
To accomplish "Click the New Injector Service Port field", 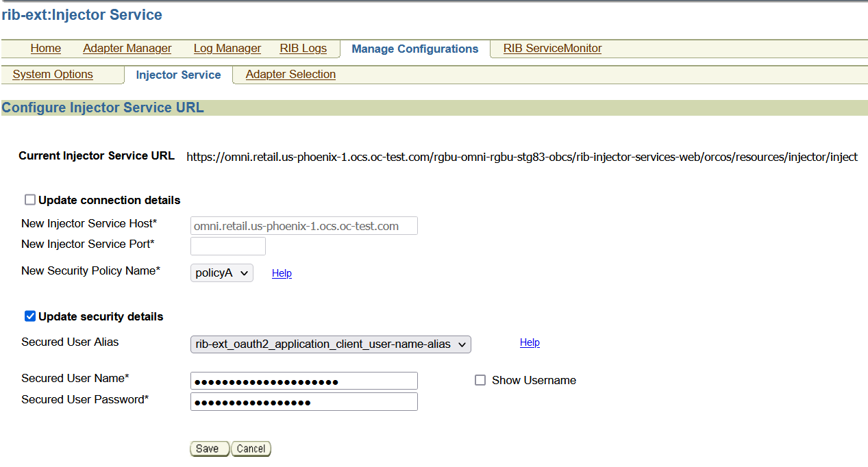I will coord(227,245).
